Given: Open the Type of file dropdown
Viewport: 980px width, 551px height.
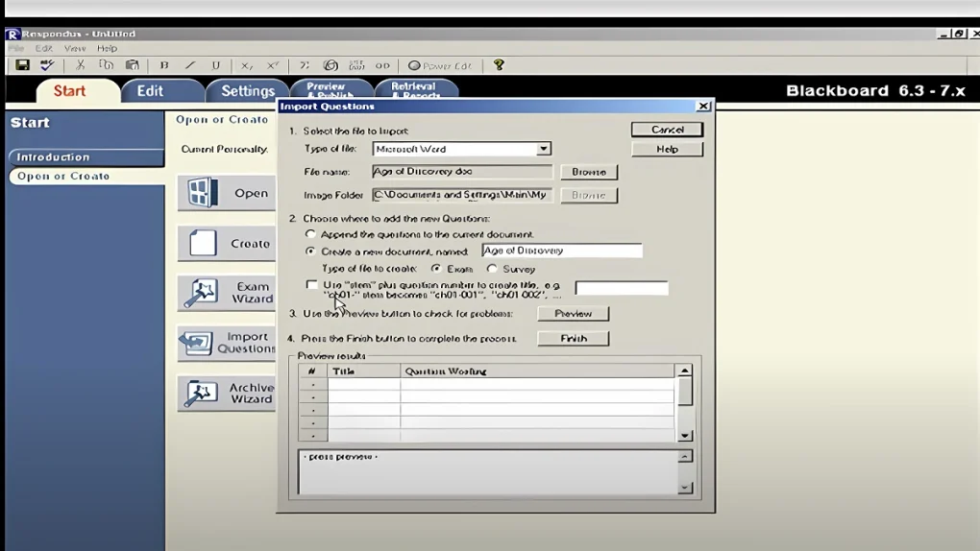Looking at the screenshot, I should click(543, 149).
